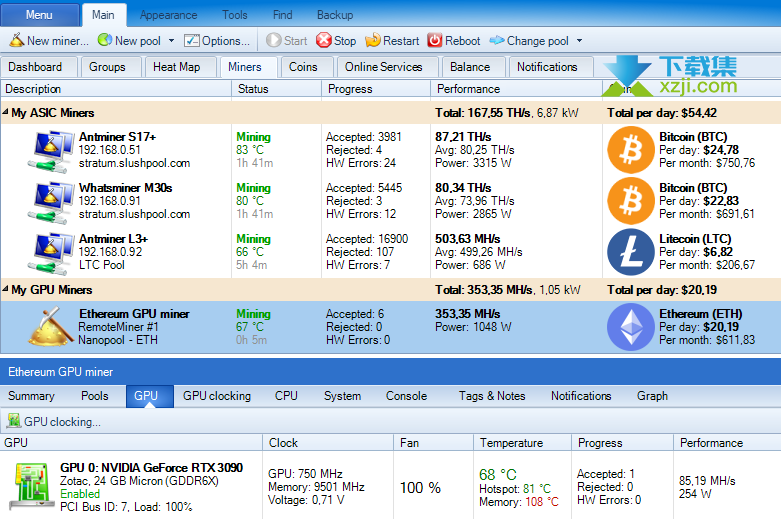Image resolution: width=781 pixels, height=519 pixels.
Task: Click the Memory: 108 °C reading
Action: pyautogui.click(x=519, y=502)
